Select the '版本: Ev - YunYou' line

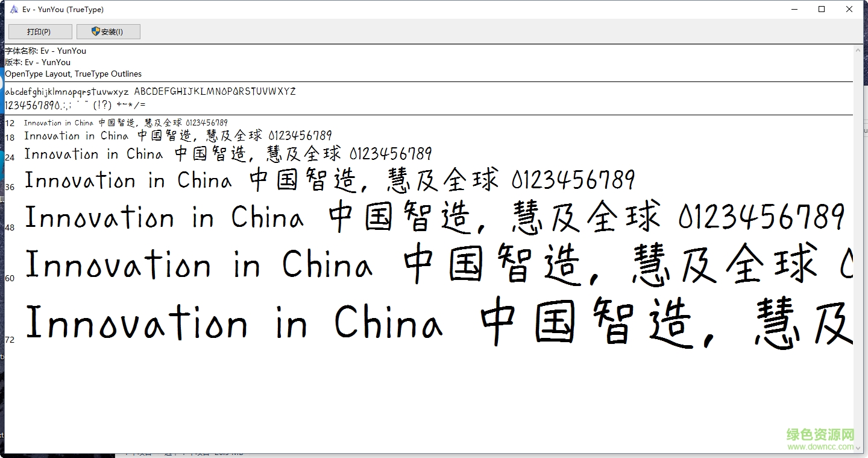pos(38,62)
